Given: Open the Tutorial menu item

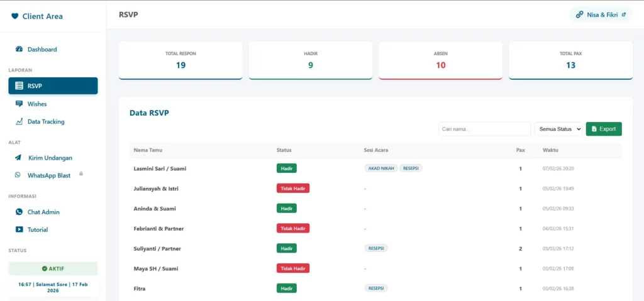Looking at the screenshot, I should 53,229.
